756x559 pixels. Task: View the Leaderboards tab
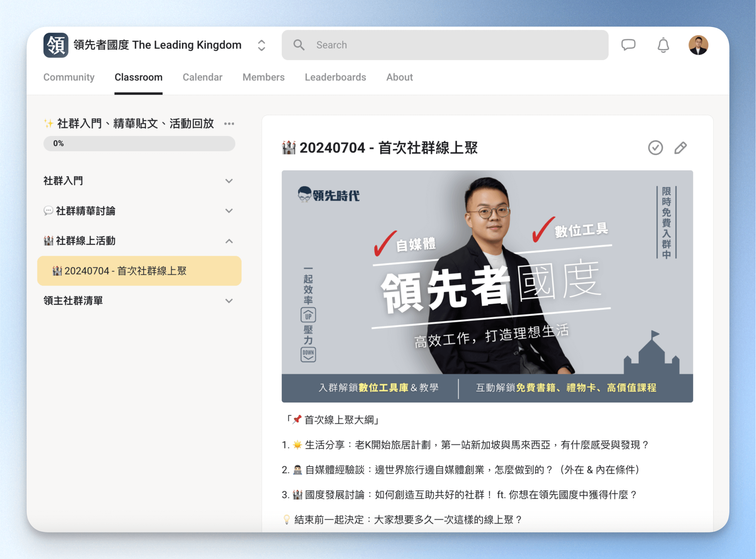point(335,77)
